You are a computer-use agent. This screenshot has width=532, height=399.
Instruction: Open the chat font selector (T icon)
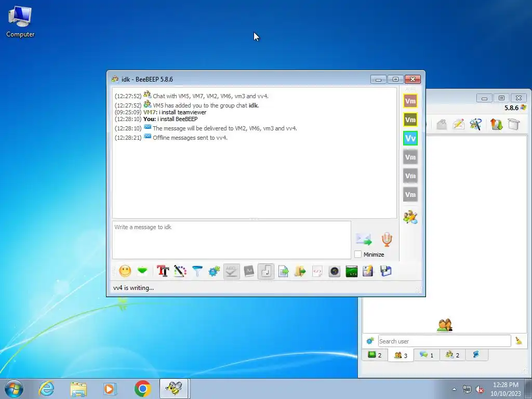tap(163, 271)
